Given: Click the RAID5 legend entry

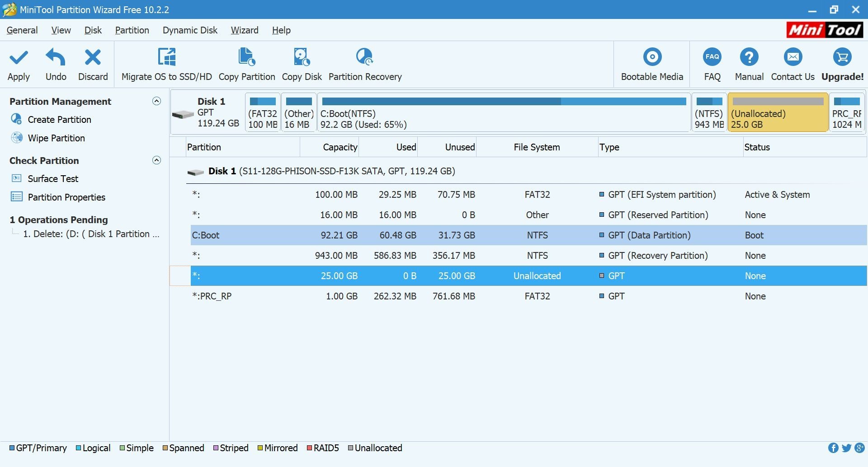Looking at the screenshot, I should [323, 448].
